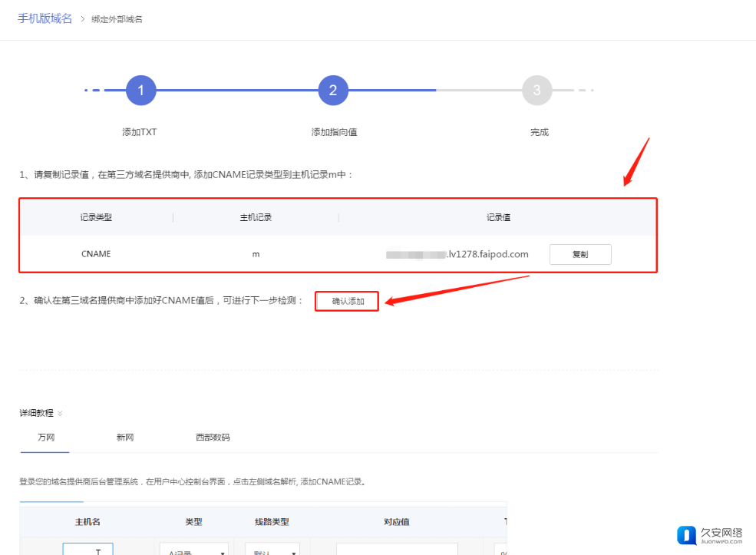
Task: Click the breadcrumb arrow separator icon
Action: pyautogui.click(x=82, y=19)
